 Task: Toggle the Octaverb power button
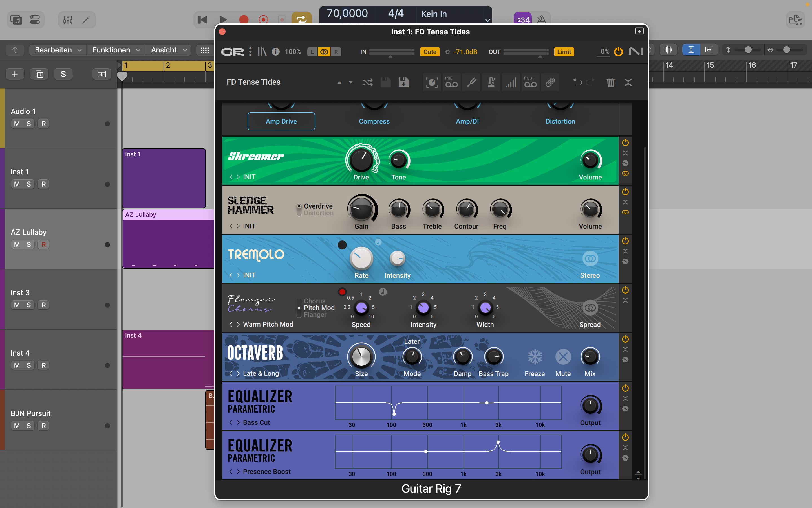625,339
